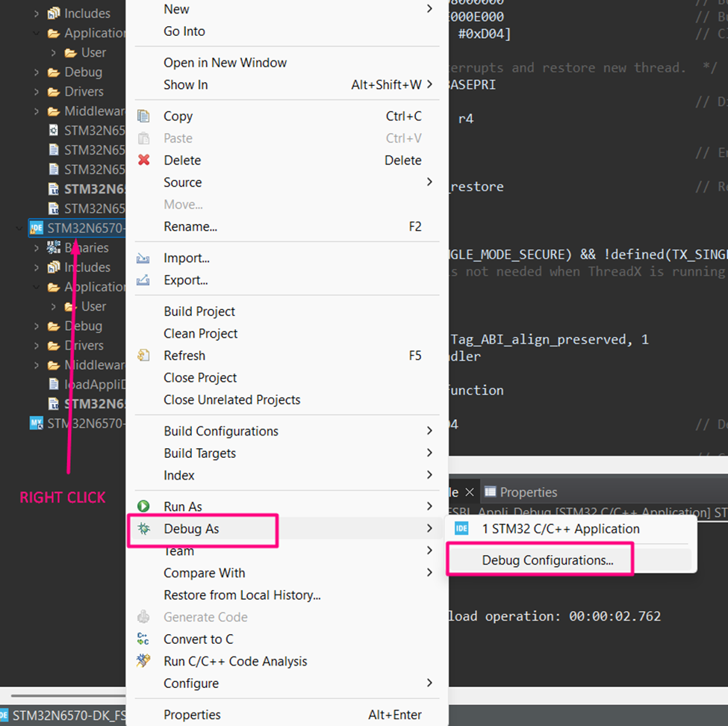Click the Copy icon in context menu

143,116
